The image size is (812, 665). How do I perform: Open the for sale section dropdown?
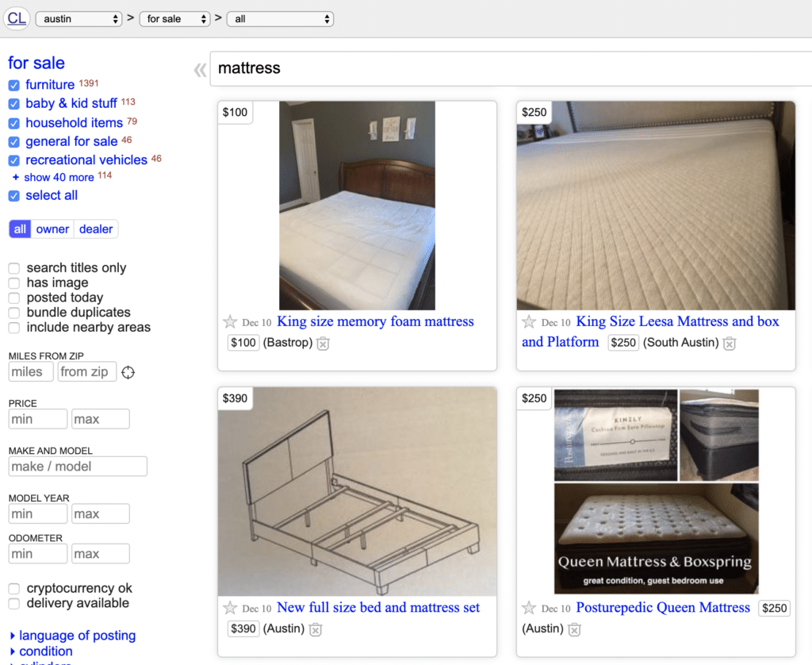point(174,18)
